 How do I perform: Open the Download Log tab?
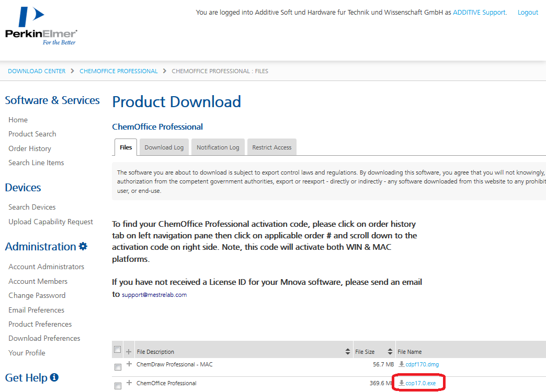(164, 147)
